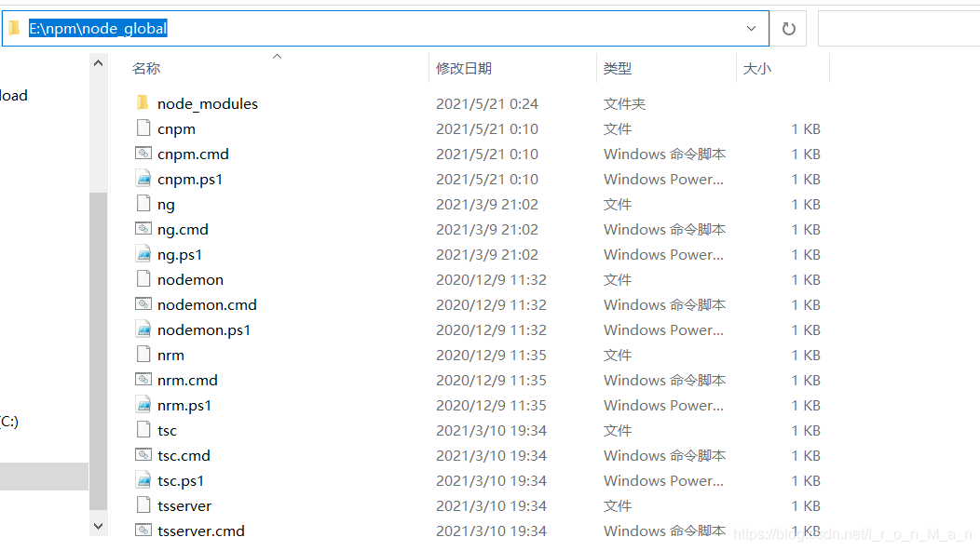Image resolution: width=980 pixels, height=551 pixels.
Task: Select the nrm.ps1 file name
Action: point(184,406)
